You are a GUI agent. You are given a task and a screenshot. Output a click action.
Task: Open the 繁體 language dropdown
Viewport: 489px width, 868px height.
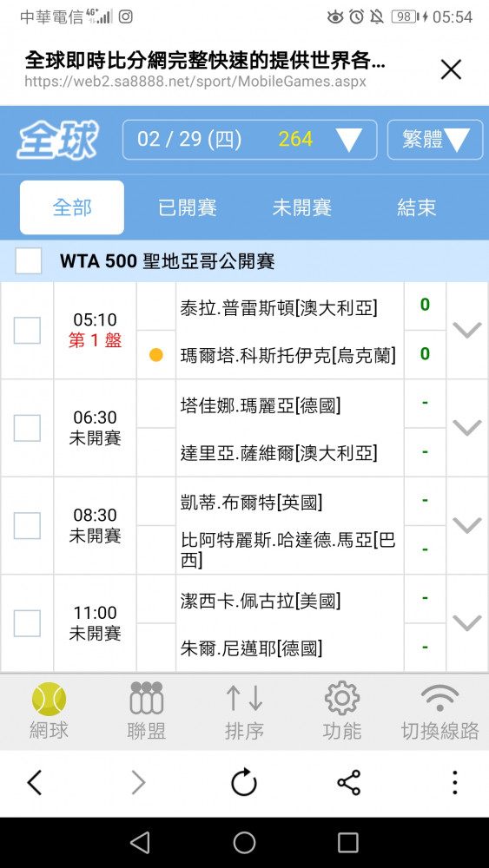click(x=435, y=140)
